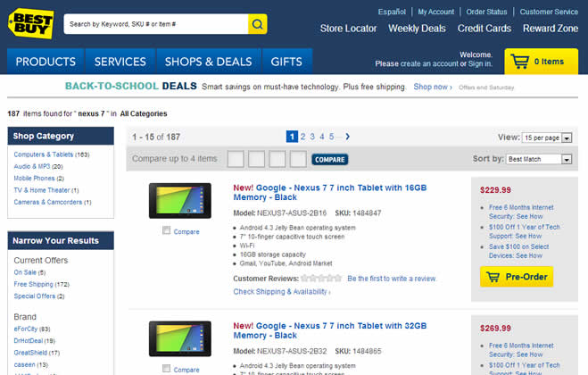The height and width of the screenshot is (375, 588).
Task: Open the Sort by Best Match dropdown
Action: (x=539, y=159)
